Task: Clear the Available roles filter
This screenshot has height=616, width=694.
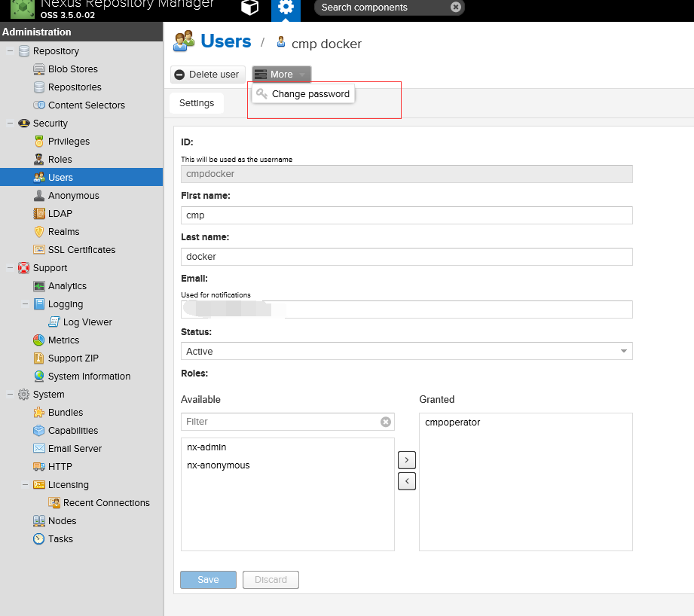Action: point(386,422)
